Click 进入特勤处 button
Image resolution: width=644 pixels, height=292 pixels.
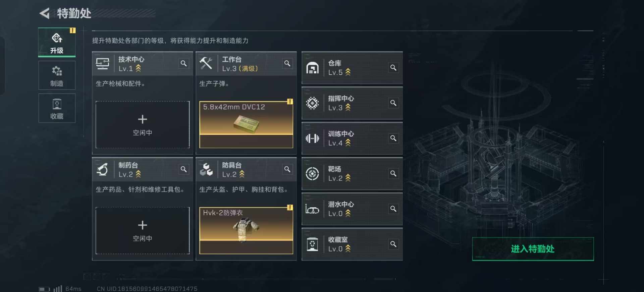(533, 249)
